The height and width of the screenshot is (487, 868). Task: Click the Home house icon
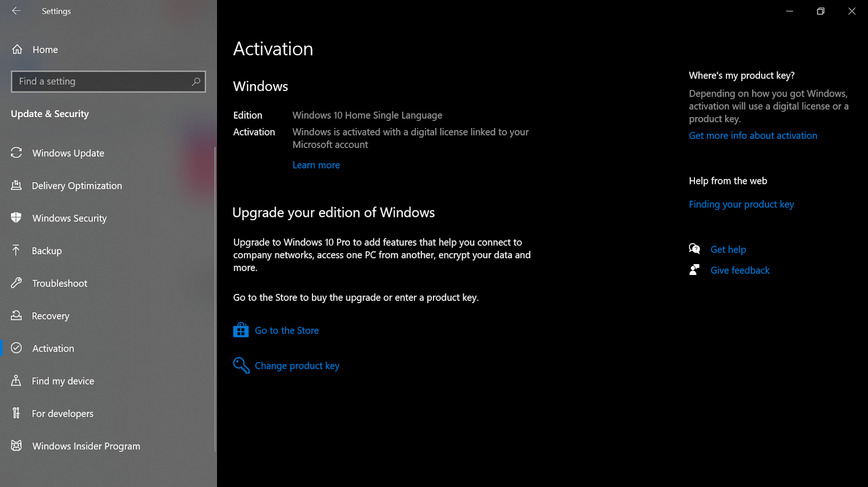pos(17,49)
